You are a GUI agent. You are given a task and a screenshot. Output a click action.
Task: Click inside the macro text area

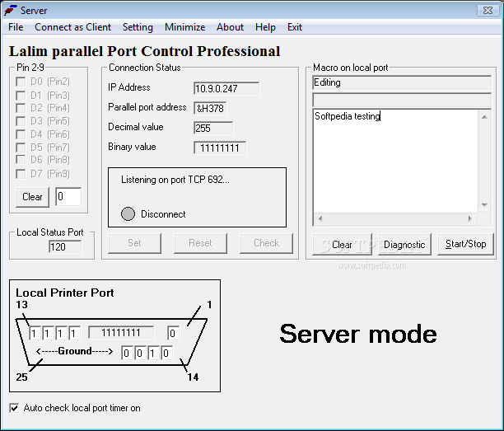[x=395, y=161]
